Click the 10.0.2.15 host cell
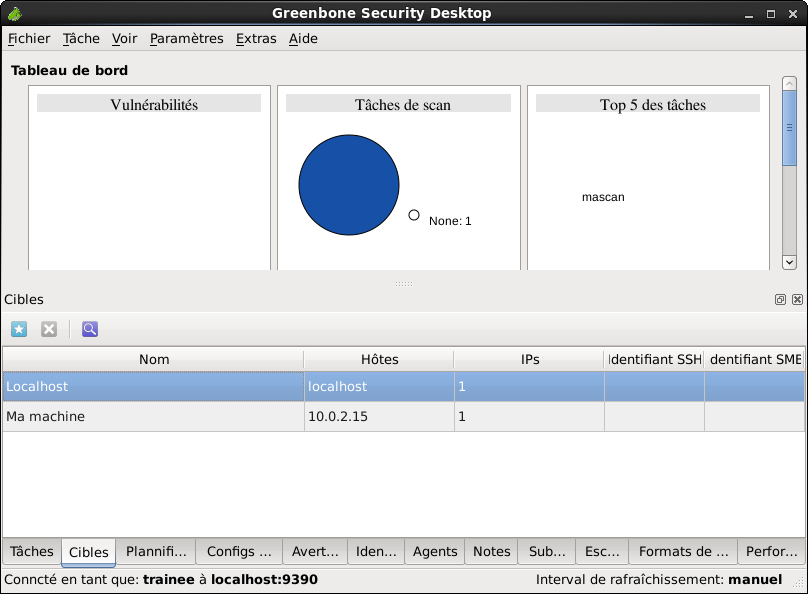Viewport: 808px width, 594px height. pyautogui.click(x=379, y=417)
